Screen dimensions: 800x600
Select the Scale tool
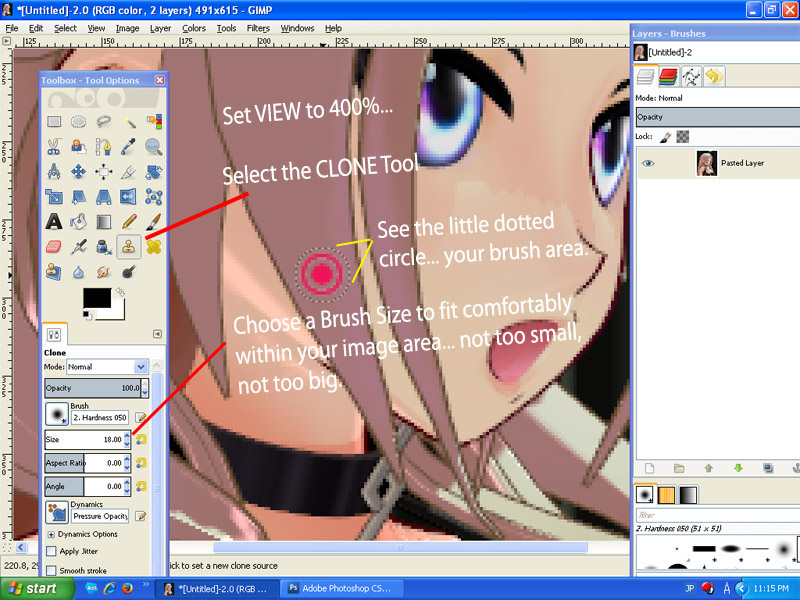[54, 197]
